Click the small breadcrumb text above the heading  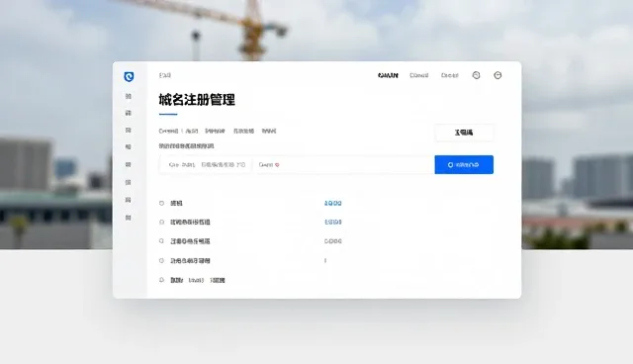[165, 75]
